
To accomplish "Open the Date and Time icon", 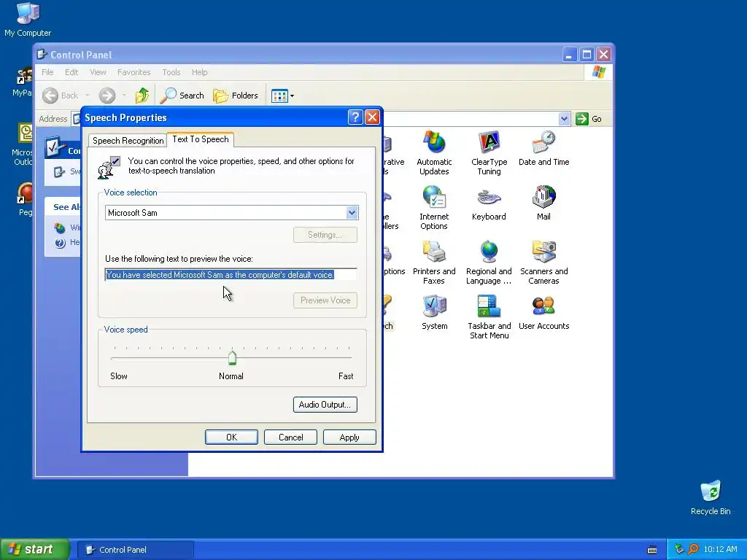I will pyautogui.click(x=543, y=148).
